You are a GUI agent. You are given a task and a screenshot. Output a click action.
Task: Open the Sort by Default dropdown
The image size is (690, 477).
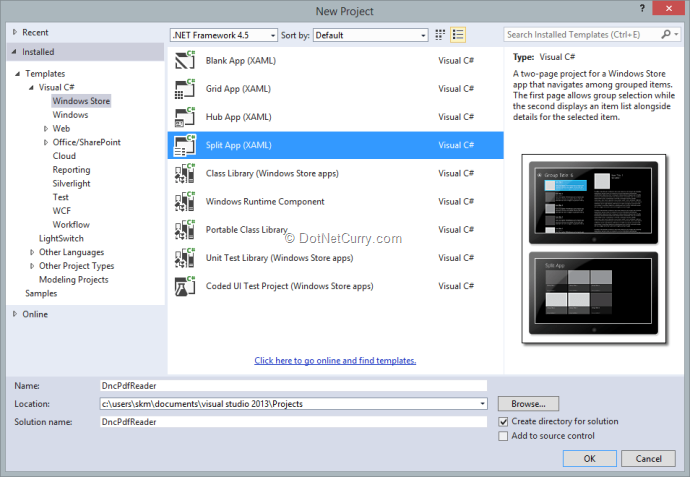[x=371, y=35]
